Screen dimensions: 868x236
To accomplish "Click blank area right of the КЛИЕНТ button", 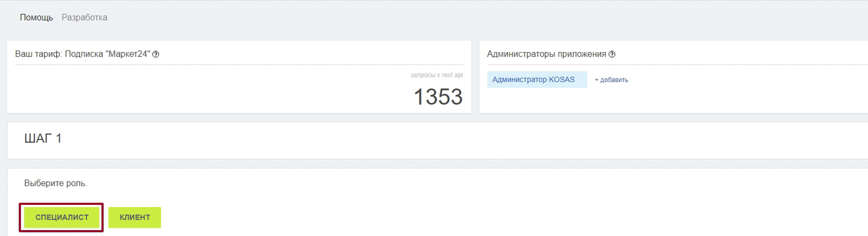I will 497,217.
